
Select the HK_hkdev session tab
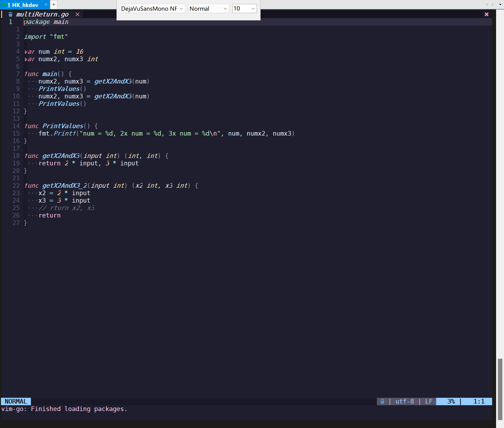(x=23, y=5)
